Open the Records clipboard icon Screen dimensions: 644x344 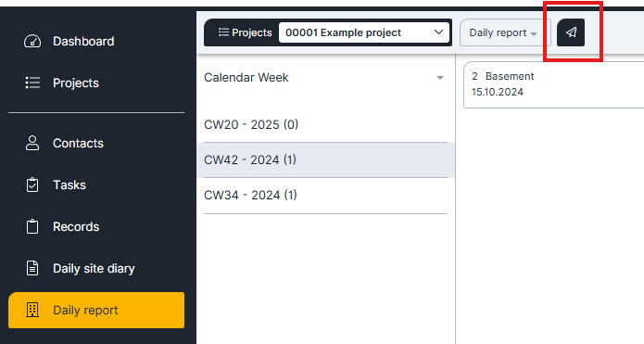[x=32, y=226]
